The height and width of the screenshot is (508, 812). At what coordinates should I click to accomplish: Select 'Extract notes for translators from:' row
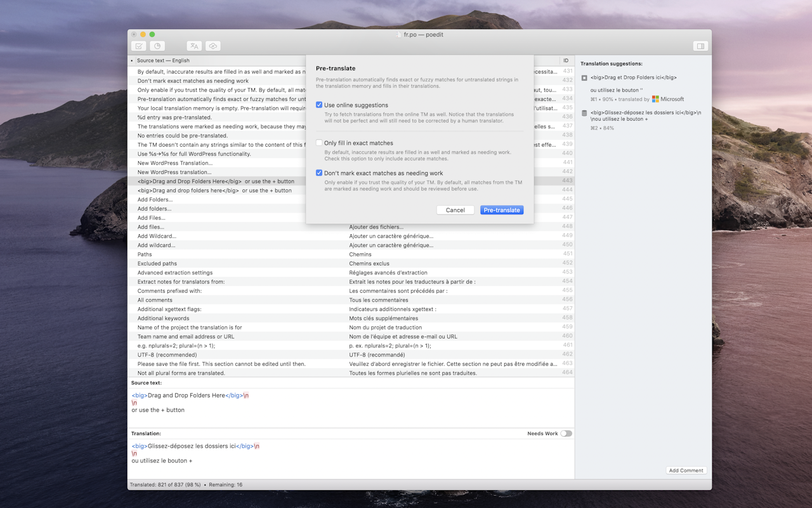(351, 281)
